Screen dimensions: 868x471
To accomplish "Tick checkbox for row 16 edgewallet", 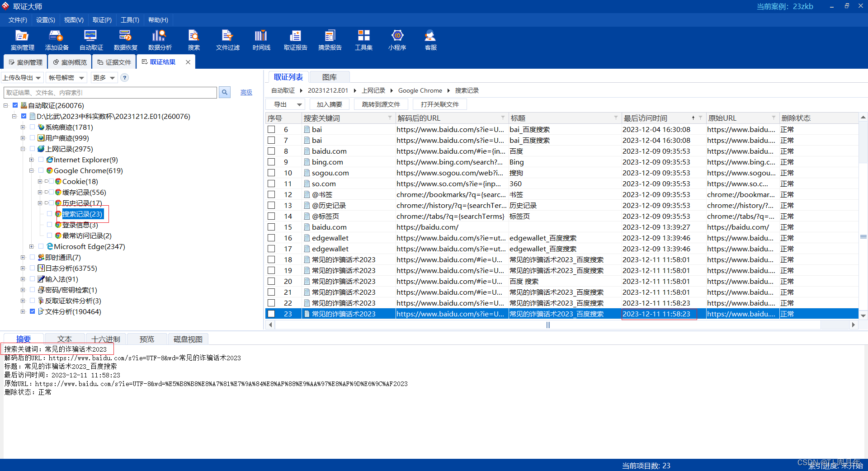I will tap(271, 238).
